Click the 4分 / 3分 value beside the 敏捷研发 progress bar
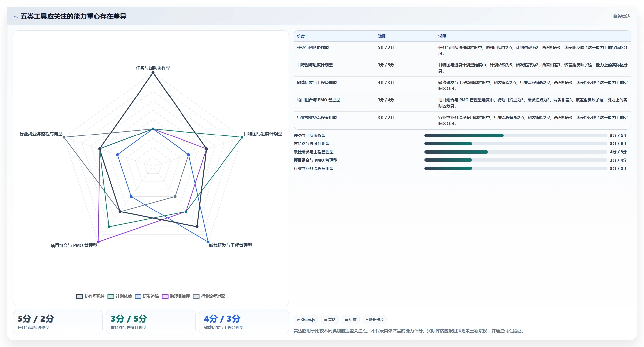This screenshot has width=644, height=347. [618, 152]
